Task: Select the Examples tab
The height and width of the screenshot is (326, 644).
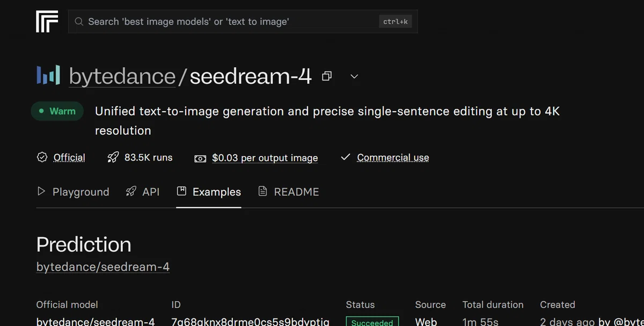Action: pyautogui.click(x=209, y=192)
